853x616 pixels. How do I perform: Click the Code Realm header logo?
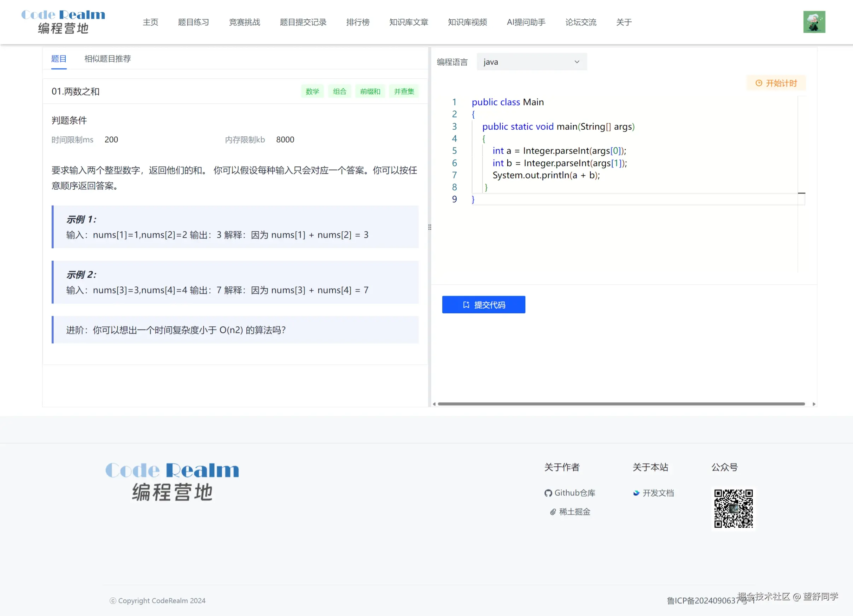63,22
